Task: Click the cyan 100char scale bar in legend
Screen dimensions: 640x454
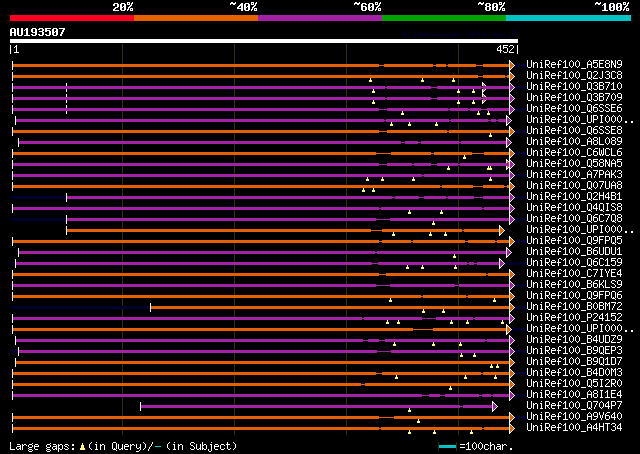Action: click(x=447, y=447)
